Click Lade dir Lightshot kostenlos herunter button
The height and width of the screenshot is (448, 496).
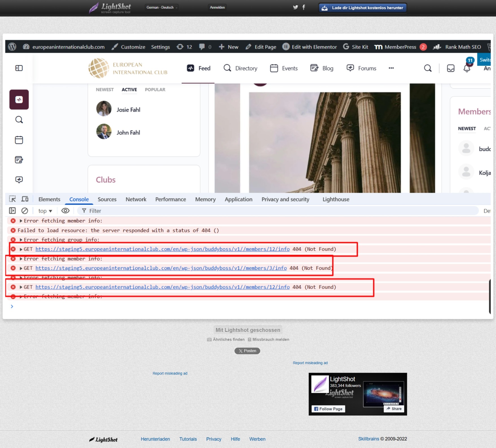(x=363, y=8)
